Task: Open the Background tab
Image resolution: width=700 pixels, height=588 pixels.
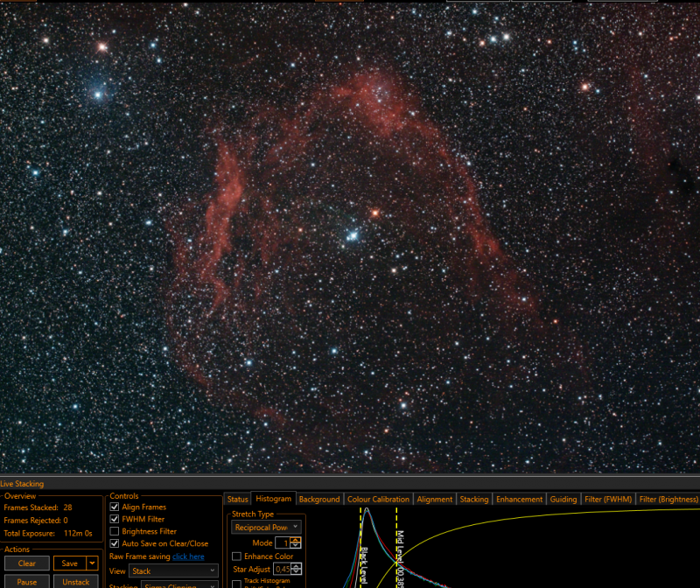Action: click(319, 499)
